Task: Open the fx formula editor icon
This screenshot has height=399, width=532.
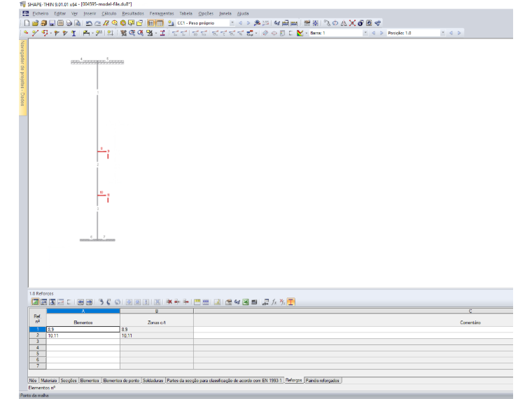Action: click(x=274, y=302)
